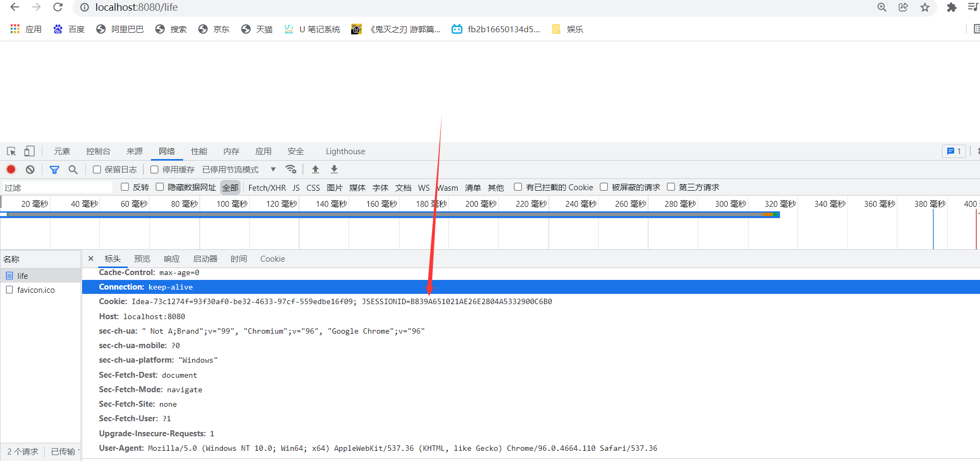Enable the 第三方请求 checkbox

[671, 187]
